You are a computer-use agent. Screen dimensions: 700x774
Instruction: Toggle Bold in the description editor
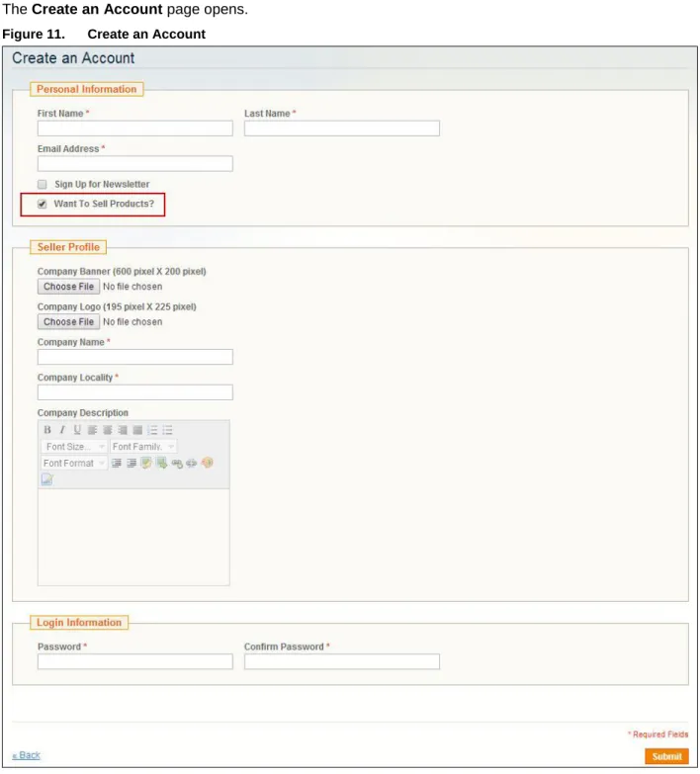pyautogui.click(x=47, y=430)
